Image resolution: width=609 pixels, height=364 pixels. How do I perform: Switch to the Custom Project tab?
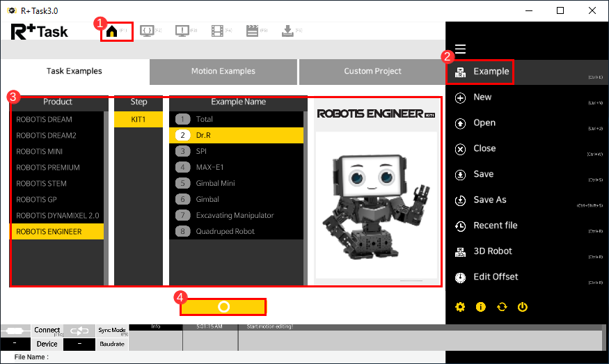pos(372,72)
